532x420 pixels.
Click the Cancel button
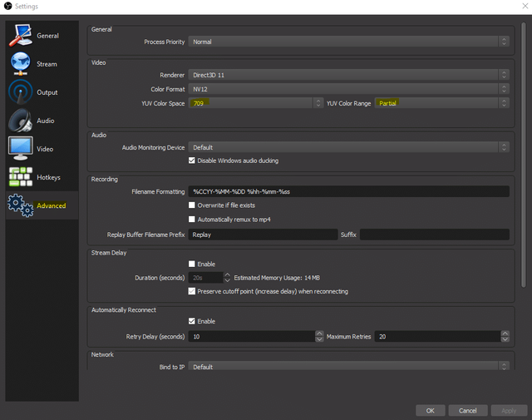(x=468, y=411)
